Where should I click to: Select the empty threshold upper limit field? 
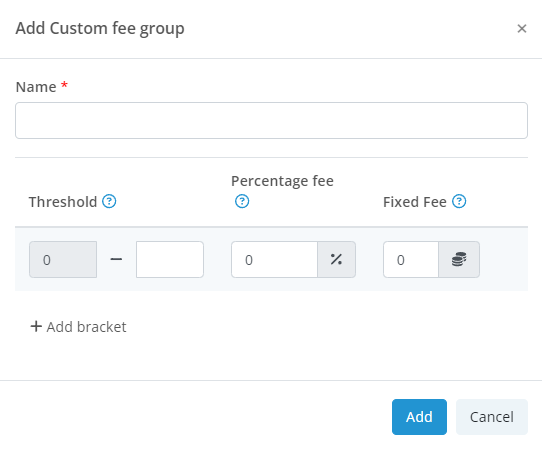point(170,259)
